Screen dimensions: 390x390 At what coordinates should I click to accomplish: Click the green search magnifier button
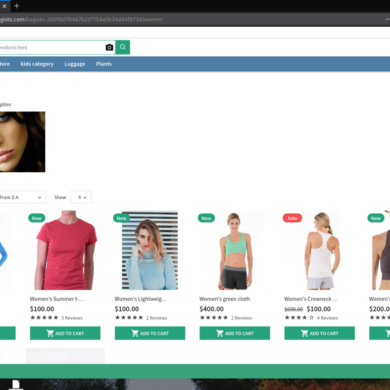(x=123, y=47)
